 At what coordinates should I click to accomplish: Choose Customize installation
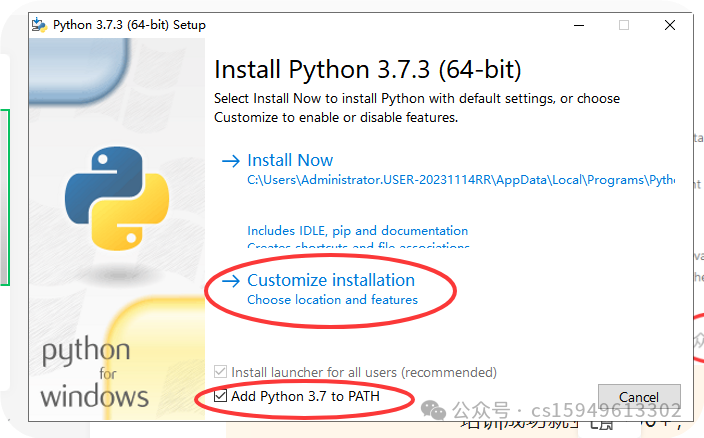[x=331, y=280]
